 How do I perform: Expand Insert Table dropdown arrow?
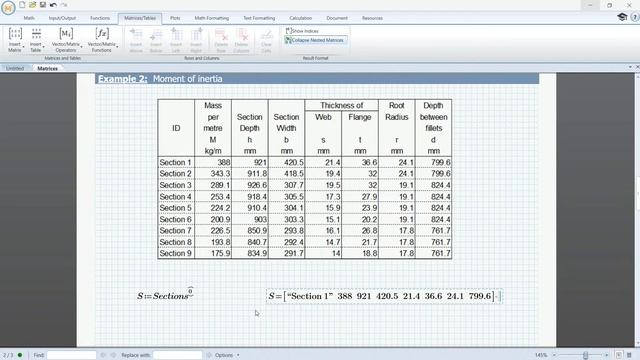44,47
